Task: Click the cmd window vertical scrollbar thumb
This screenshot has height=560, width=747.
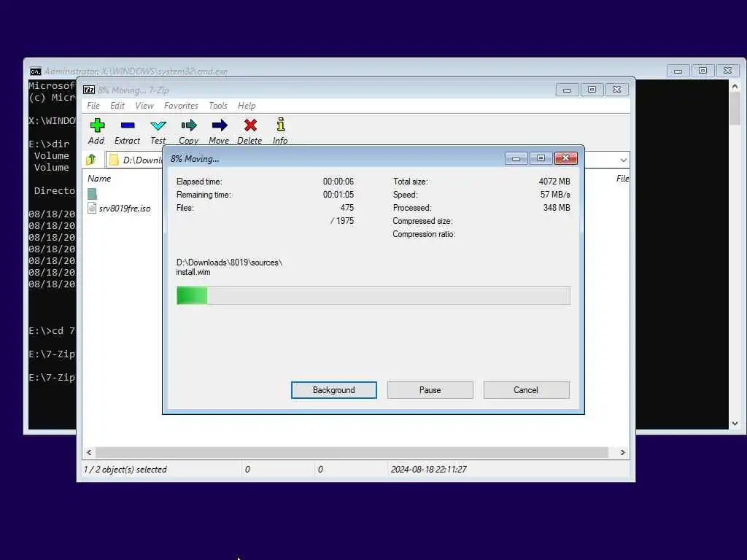Action: click(735, 109)
